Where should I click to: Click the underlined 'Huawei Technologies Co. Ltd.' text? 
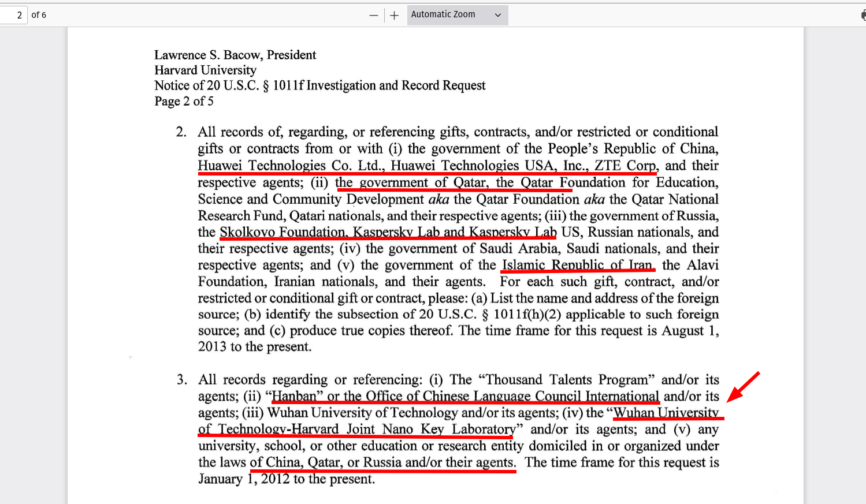coord(291,166)
